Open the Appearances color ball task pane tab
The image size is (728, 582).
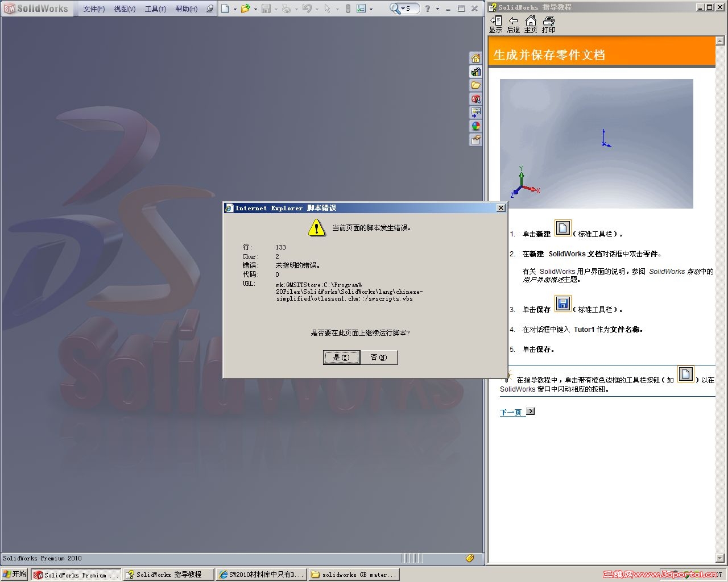click(x=476, y=126)
